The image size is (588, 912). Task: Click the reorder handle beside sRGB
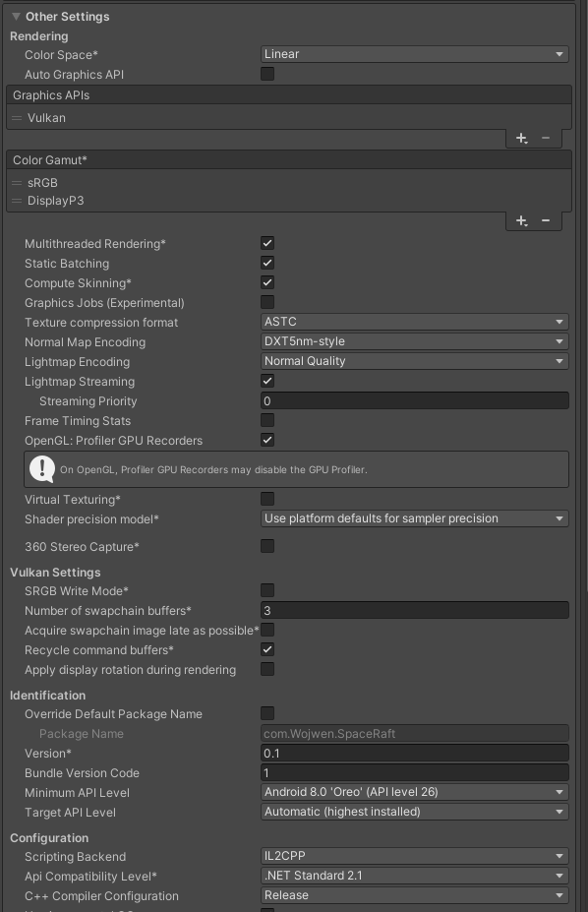tap(16, 182)
